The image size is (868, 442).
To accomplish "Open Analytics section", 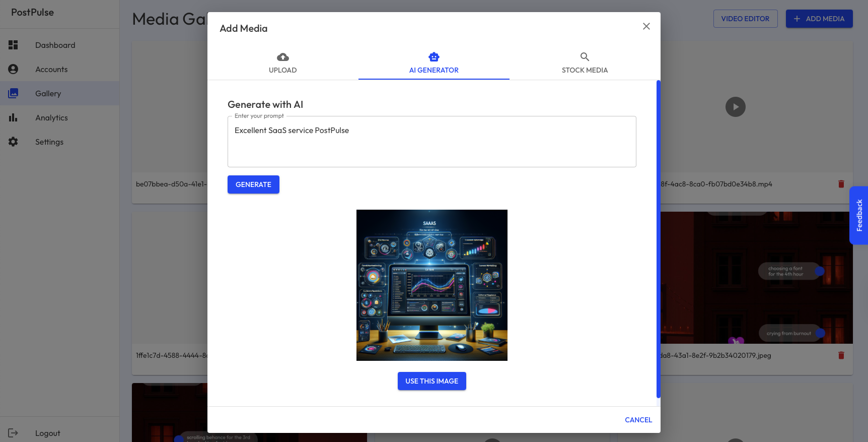I will click(x=59, y=117).
